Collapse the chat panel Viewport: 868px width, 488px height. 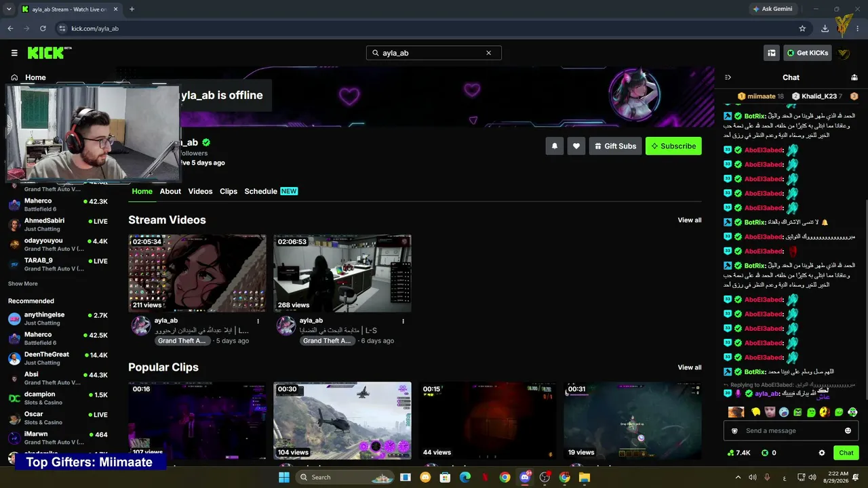click(728, 77)
